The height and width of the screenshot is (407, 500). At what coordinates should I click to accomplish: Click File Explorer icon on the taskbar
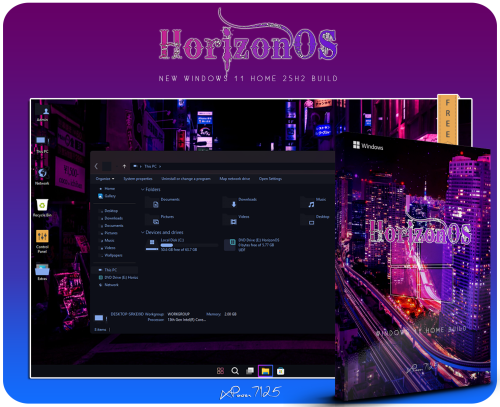tap(265, 371)
